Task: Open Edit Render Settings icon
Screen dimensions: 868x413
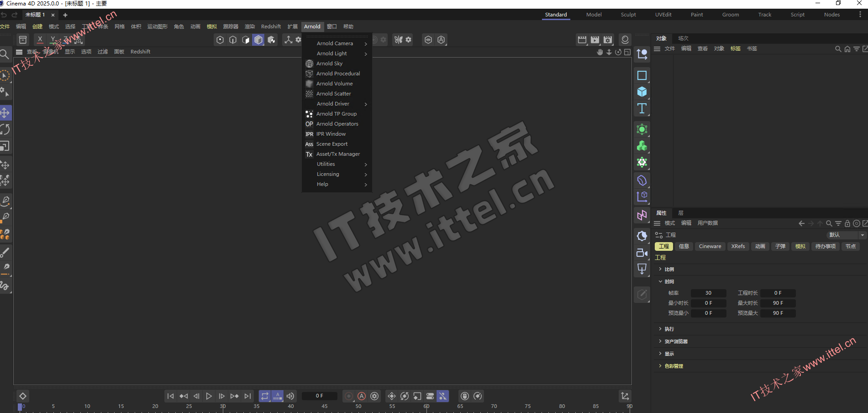Action: click(608, 40)
